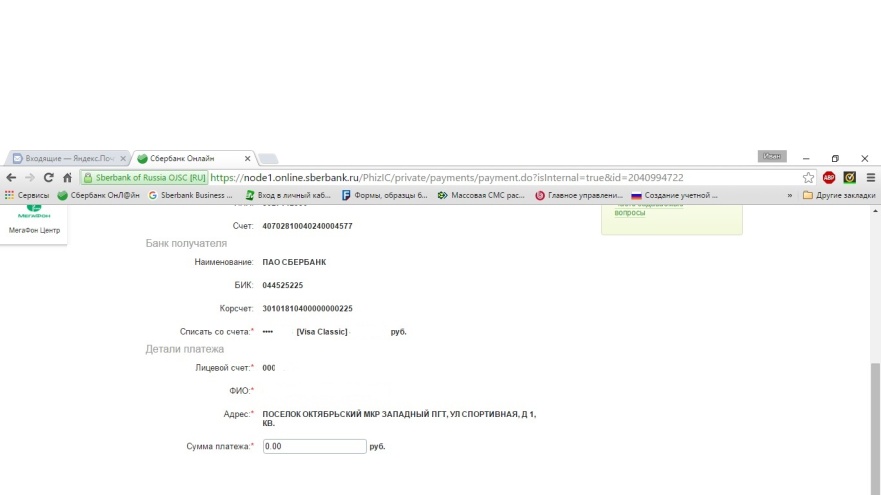Close the Сбербанк Онлайн tab
The image size is (881, 495).
[246, 159]
